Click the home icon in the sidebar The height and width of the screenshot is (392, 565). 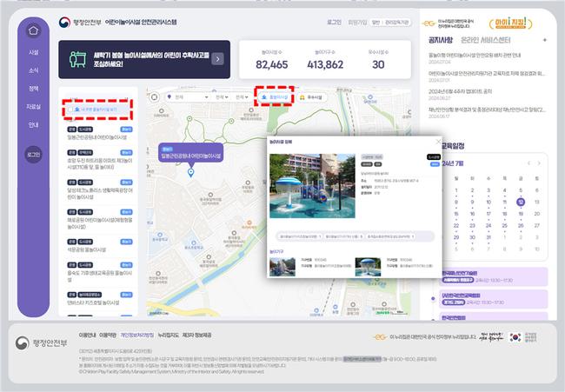(x=33, y=30)
